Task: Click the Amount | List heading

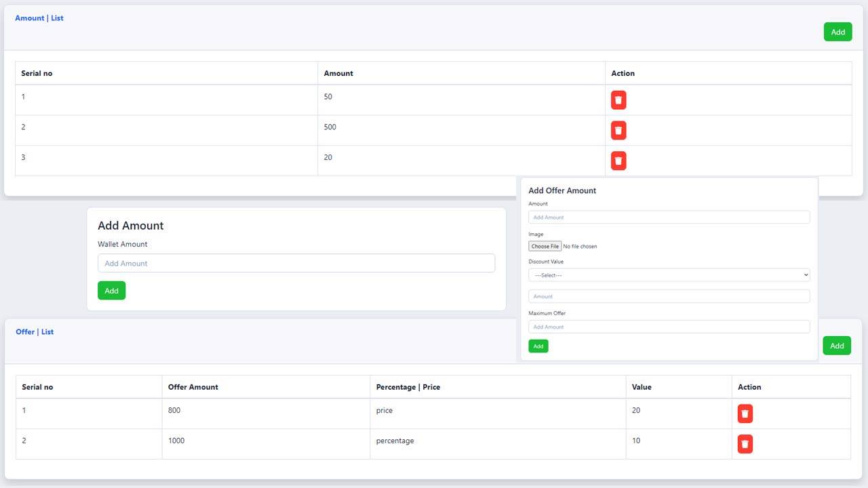Action: [39, 18]
